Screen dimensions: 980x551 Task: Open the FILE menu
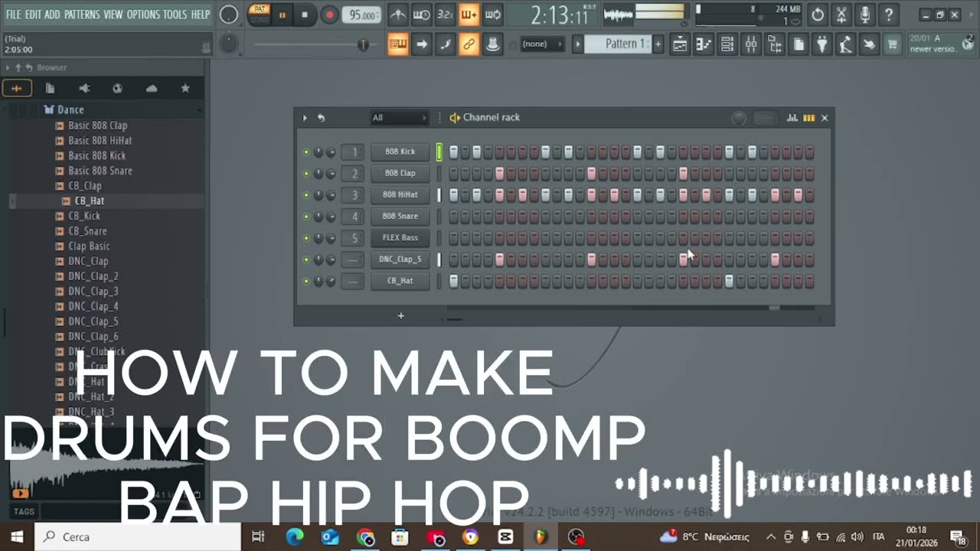[13, 15]
